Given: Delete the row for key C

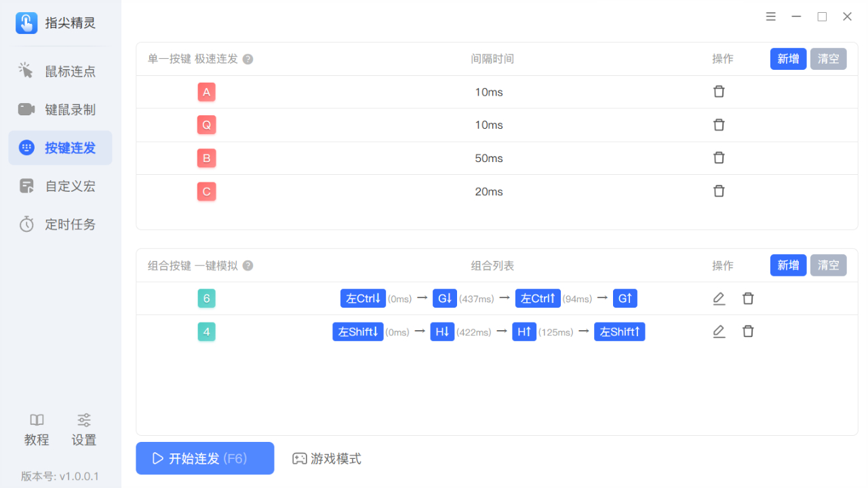Looking at the screenshot, I should (x=719, y=191).
